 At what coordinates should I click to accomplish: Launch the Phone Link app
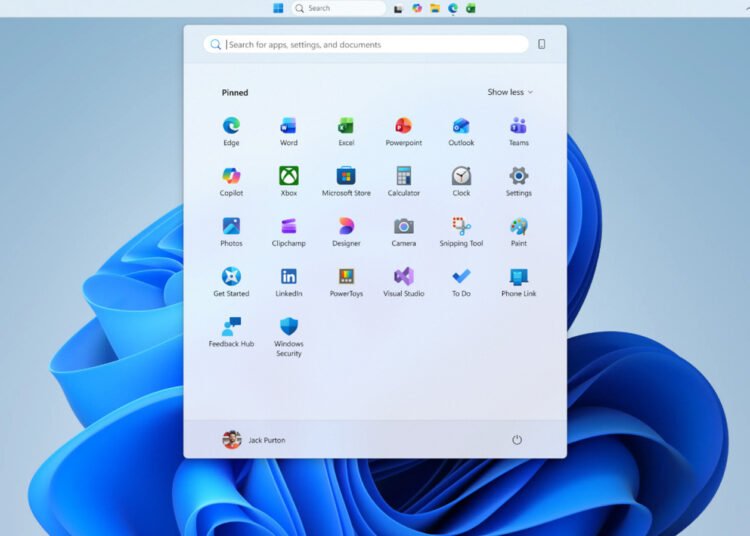518,282
